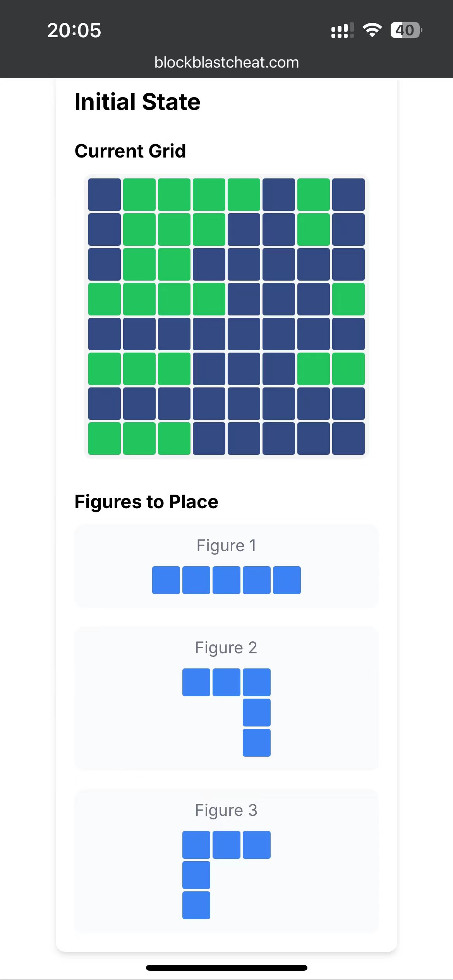The height and width of the screenshot is (980, 453).
Task: Tap the blockblastcheat.com address bar
Action: 226,62
